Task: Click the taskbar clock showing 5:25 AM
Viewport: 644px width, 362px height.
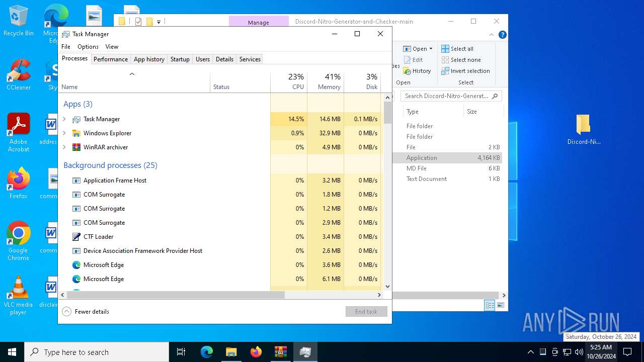Action: pyautogui.click(x=601, y=352)
